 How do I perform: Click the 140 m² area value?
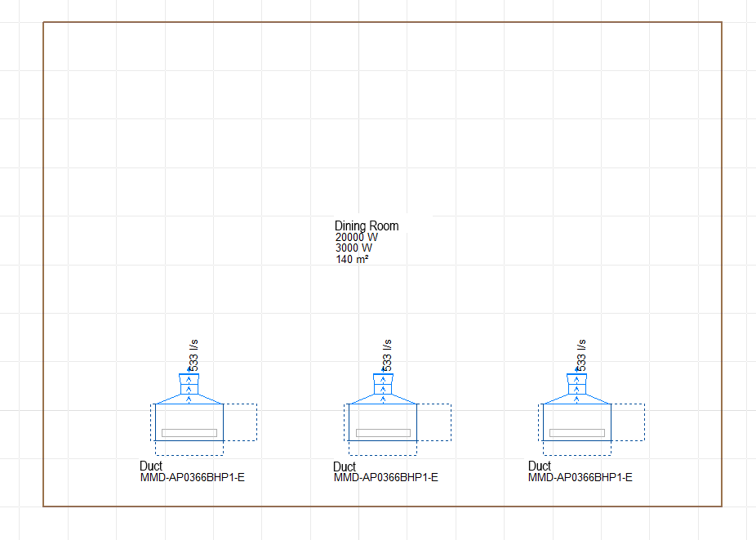[x=350, y=260]
